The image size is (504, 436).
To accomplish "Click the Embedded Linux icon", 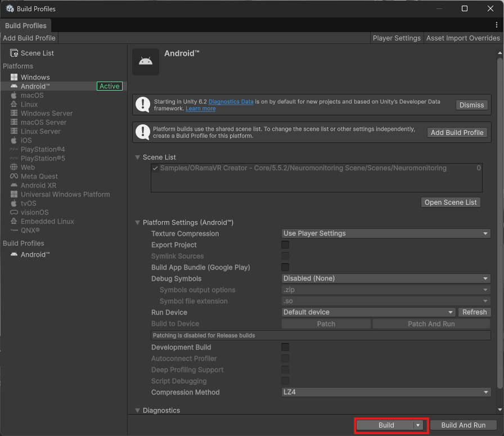I will (14, 221).
